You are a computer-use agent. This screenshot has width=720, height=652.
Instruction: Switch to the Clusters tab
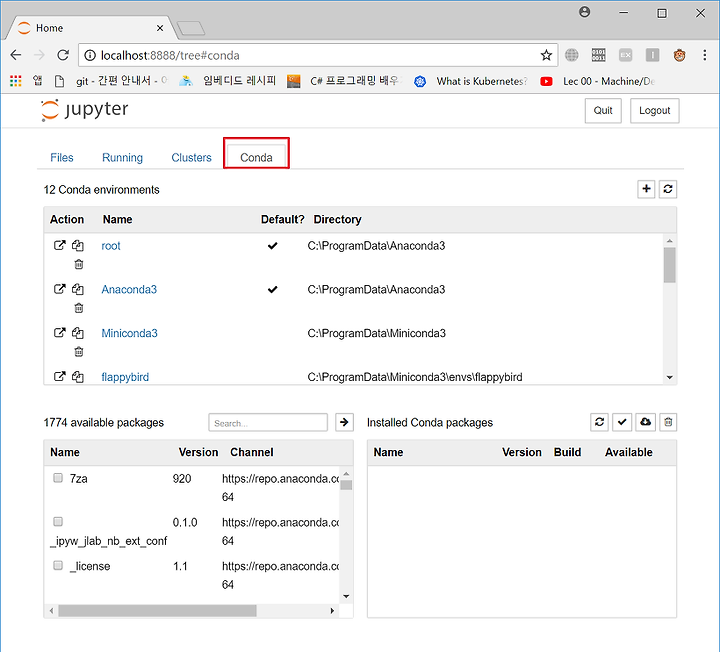[x=191, y=157]
